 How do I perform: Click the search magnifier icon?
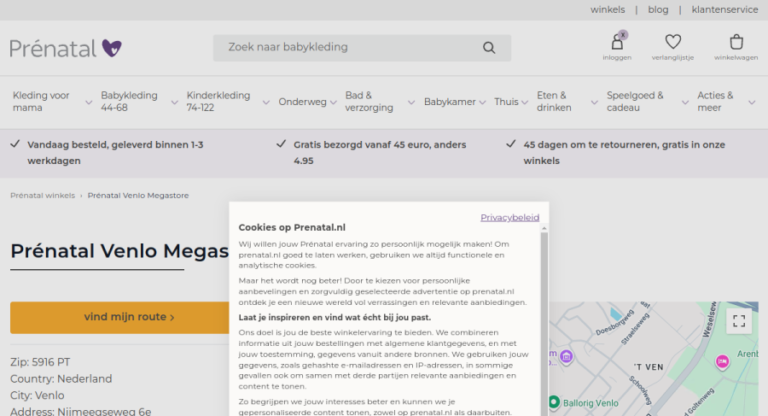tap(489, 48)
